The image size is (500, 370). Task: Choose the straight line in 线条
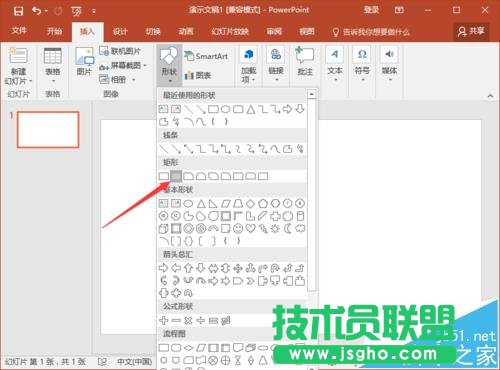(163, 149)
